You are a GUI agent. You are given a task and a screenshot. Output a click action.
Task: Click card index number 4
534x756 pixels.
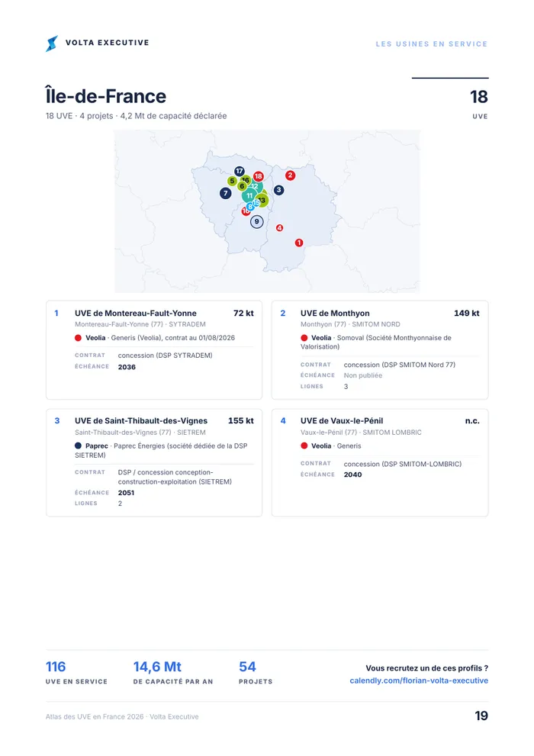(x=283, y=421)
